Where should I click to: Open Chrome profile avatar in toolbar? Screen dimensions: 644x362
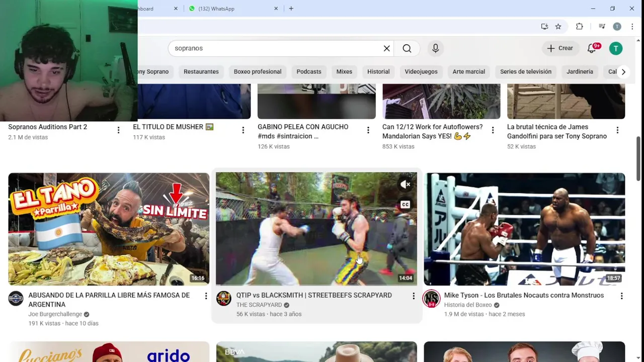click(x=617, y=27)
